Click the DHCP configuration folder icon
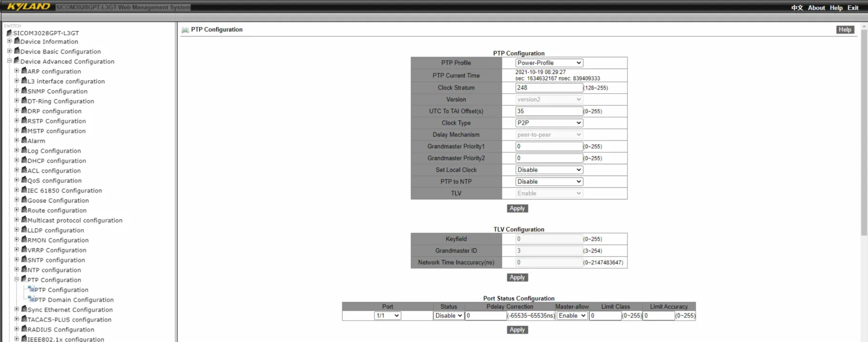Viewport: 868px width, 342px height. (x=24, y=161)
